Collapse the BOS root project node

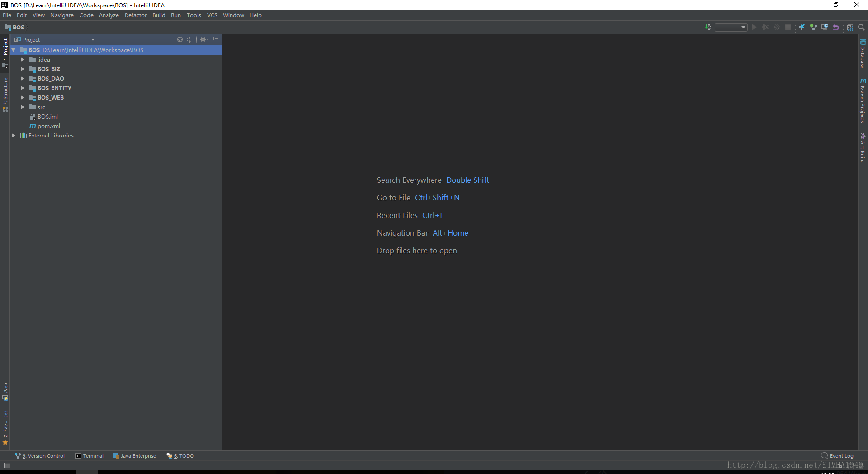[14, 50]
